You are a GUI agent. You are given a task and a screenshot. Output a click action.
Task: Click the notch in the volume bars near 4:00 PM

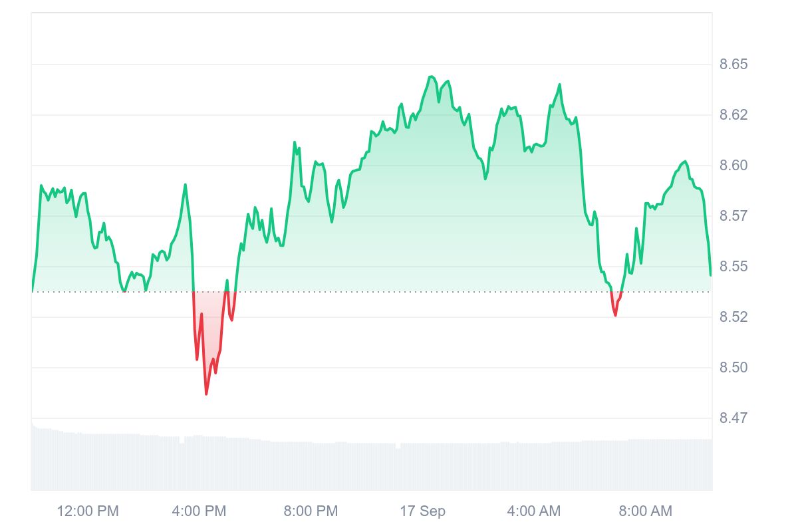[182, 442]
